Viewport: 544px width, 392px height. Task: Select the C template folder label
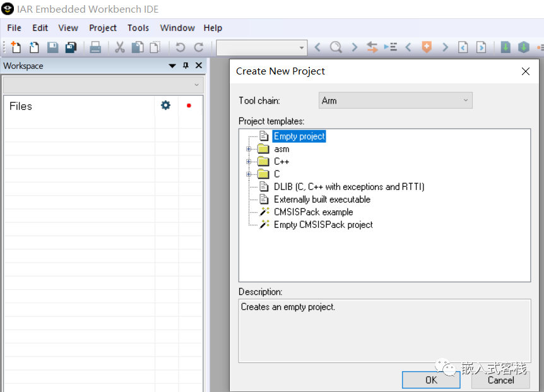(277, 174)
